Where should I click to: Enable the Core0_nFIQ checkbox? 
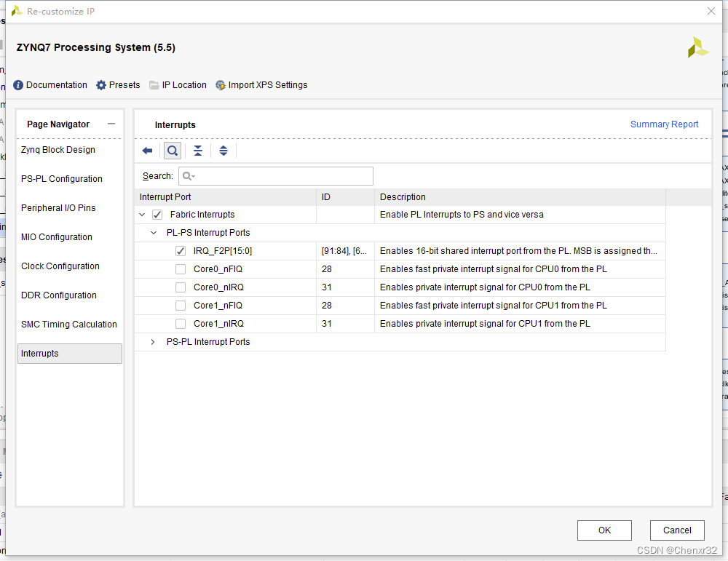181,269
